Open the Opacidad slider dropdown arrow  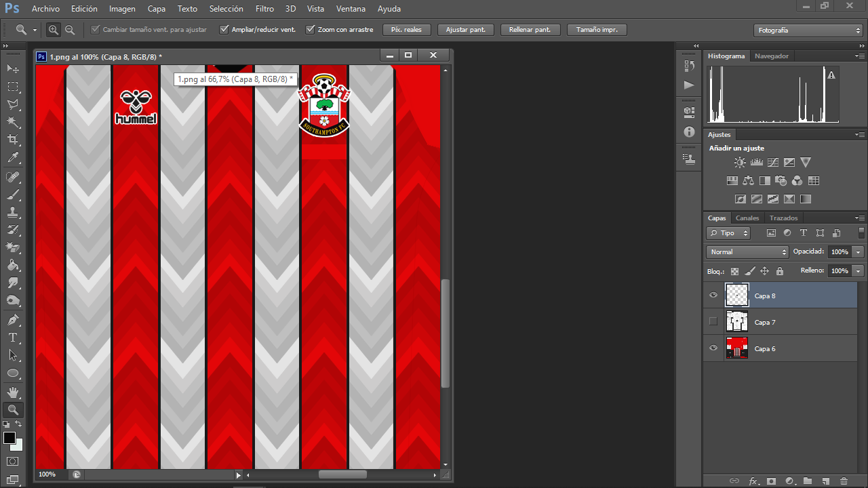pyautogui.click(x=859, y=252)
